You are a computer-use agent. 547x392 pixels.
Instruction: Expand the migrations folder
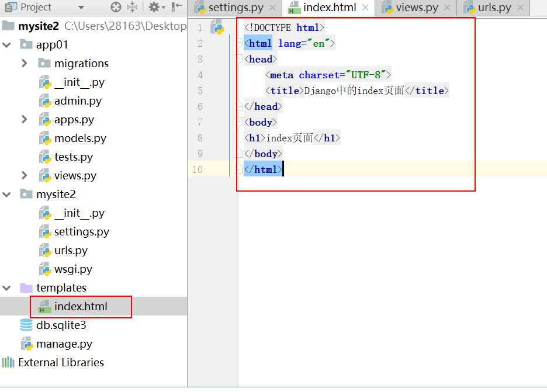click(24, 63)
